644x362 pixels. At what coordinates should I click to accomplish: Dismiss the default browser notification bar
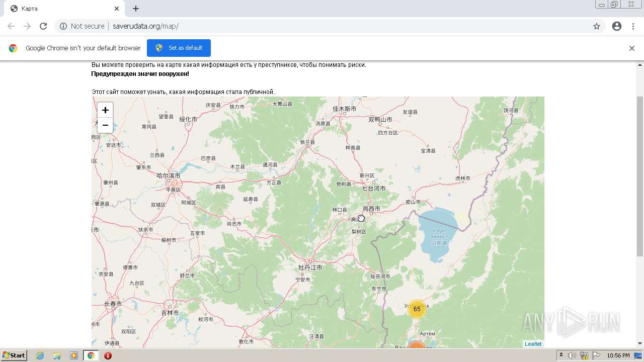[632, 48]
